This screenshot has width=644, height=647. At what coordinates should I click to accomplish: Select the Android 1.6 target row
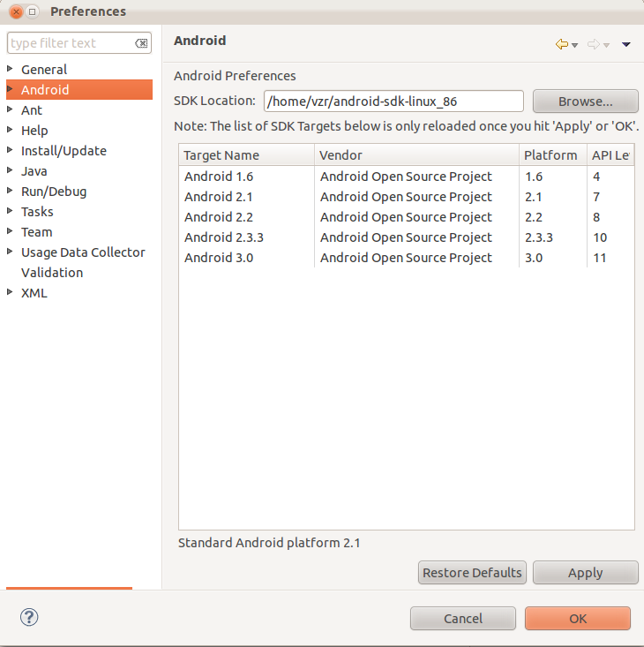point(407,177)
